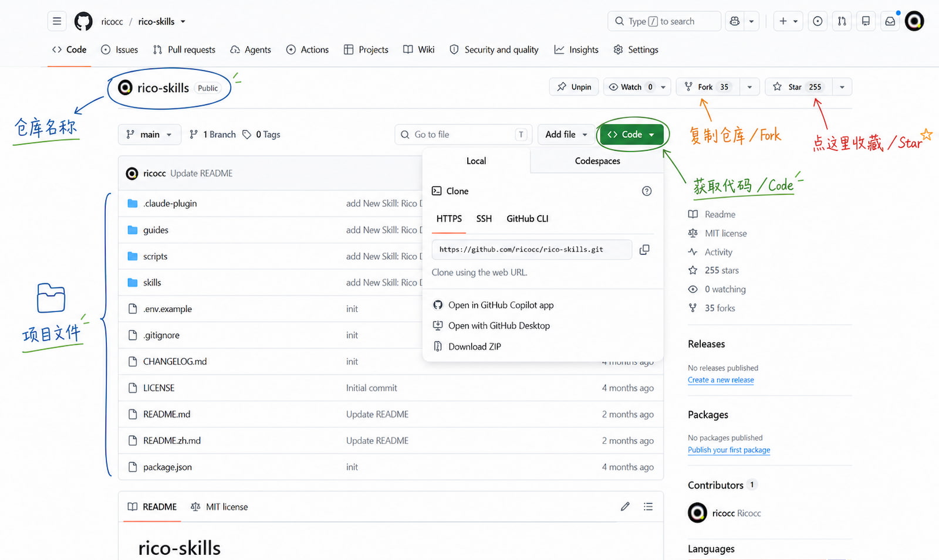Star the repository with the Star button
This screenshot has width=939, height=560.
point(798,87)
